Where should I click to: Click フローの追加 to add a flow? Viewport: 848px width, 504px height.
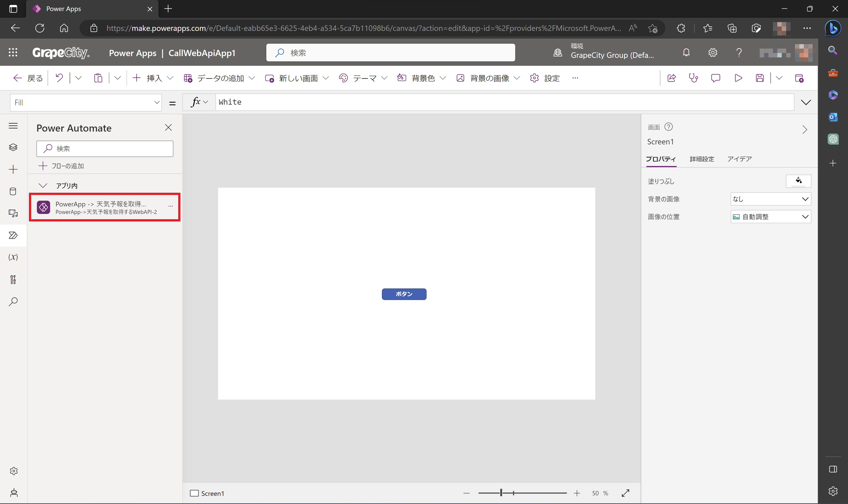coord(61,166)
